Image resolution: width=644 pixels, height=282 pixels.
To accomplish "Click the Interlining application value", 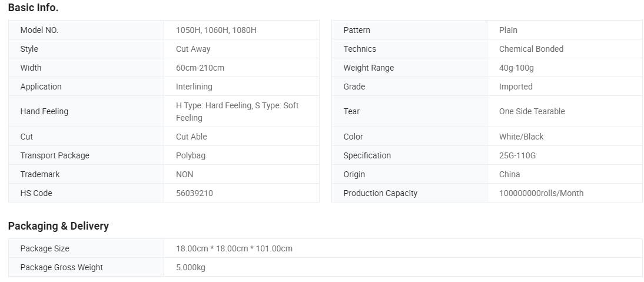I will point(194,87).
